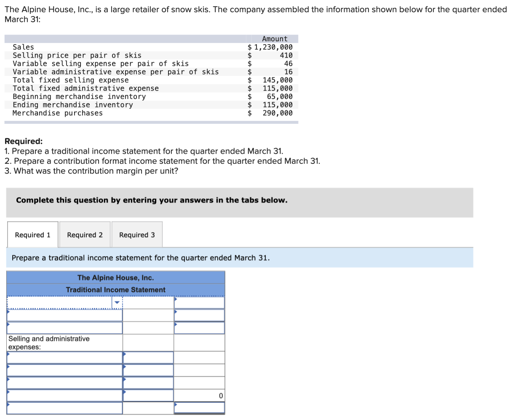Expand the second row label cell triangle
The height and width of the screenshot is (420, 513).
[8, 311]
